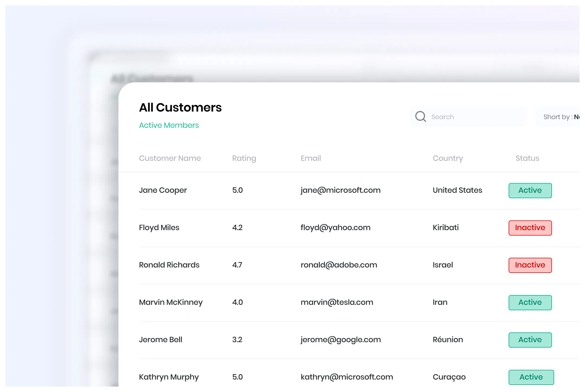Image resolution: width=585 pixels, height=392 pixels.
Task: Click Jerome Bell's 3.2 rating
Action: click(x=237, y=339)
